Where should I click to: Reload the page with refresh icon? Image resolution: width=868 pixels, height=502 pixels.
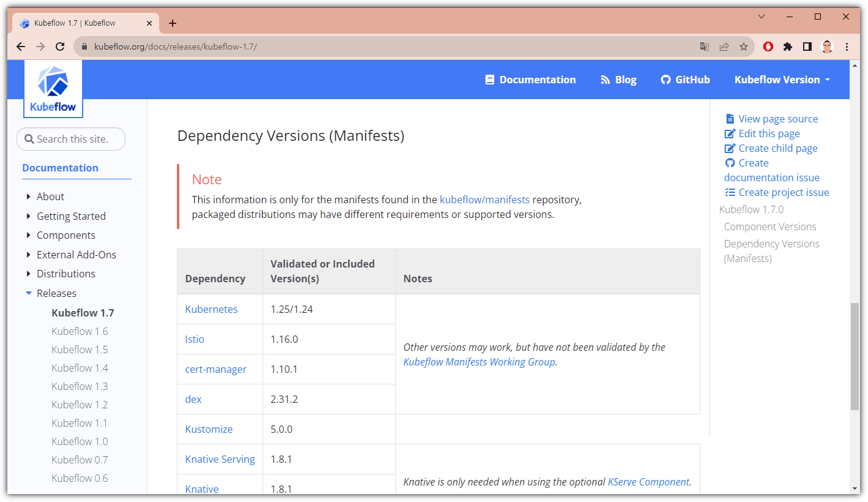point(60,47)
